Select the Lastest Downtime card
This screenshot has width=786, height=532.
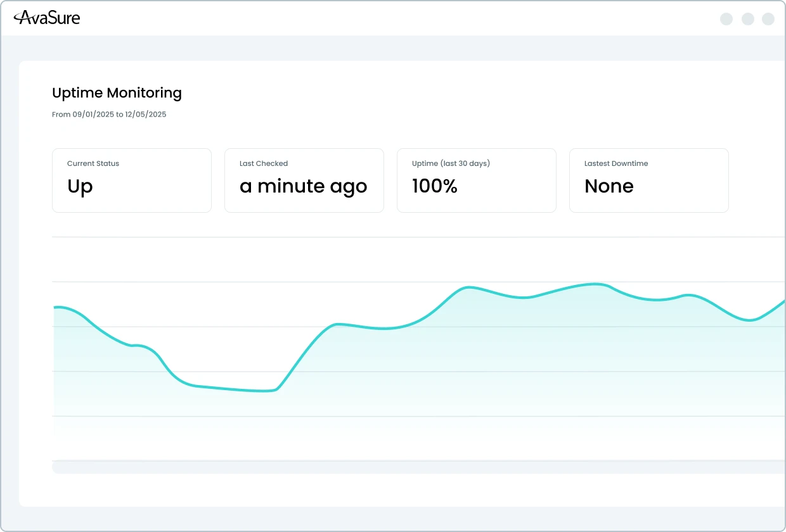tap(648, 180)
